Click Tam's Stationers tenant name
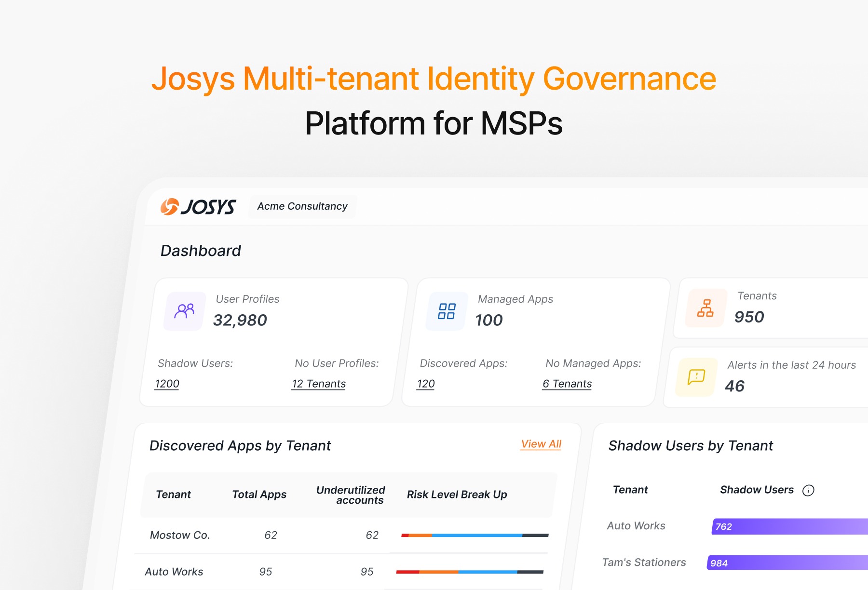 pyautogui.click(x=644, y=563)
